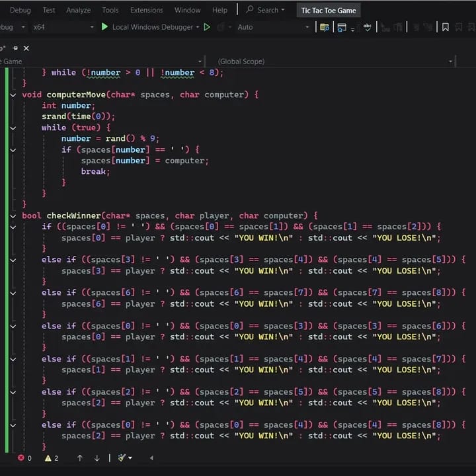Collapse the if (spaces[number] == ' ') block

13,150
